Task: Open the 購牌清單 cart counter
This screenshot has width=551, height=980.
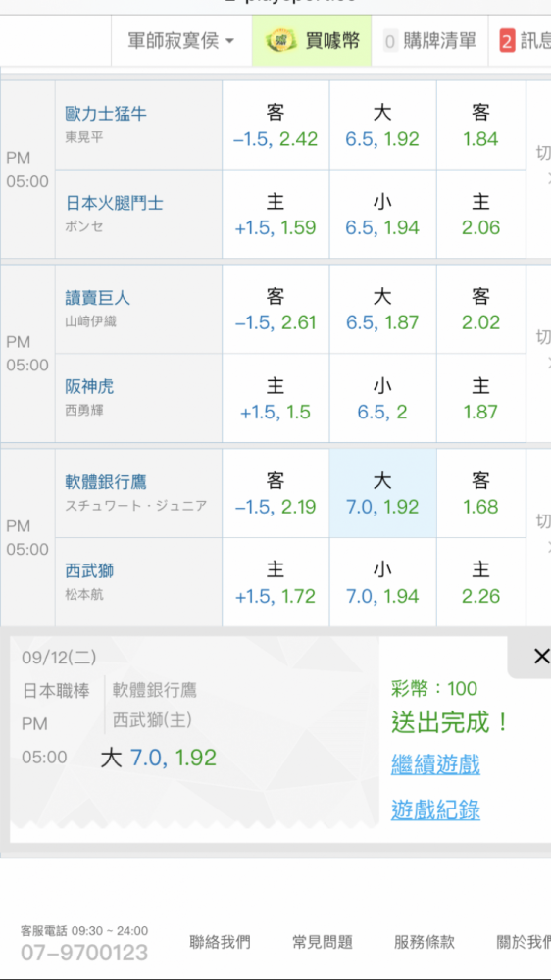Action: (429, 41)
